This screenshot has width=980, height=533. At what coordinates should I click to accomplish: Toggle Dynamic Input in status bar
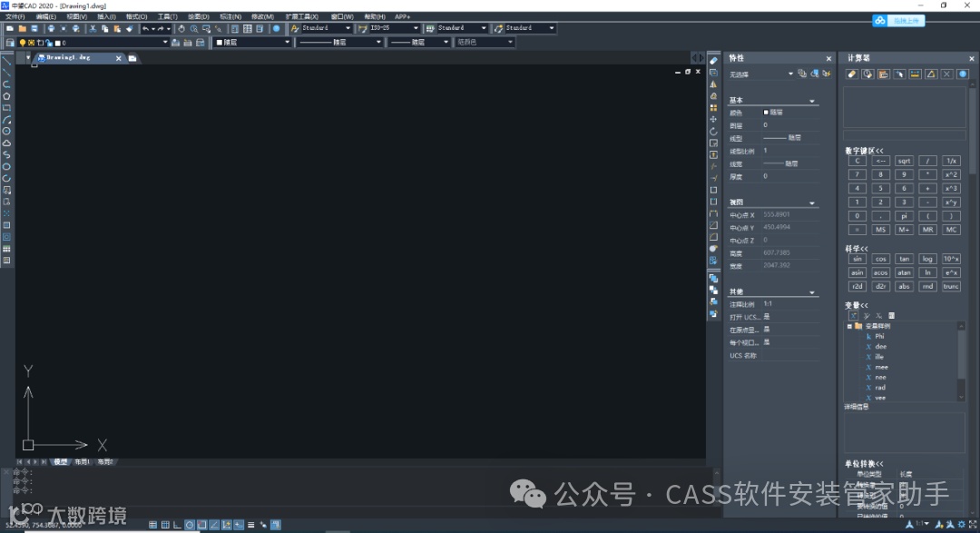239,525
